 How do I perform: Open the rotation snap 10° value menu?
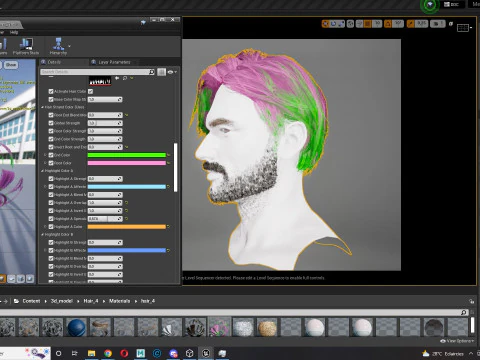[x=398, y=24]
